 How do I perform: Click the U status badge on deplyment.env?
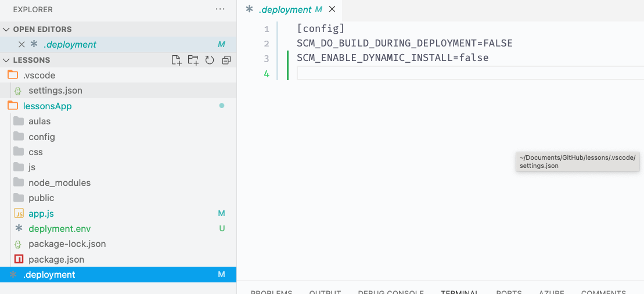pos(222,228)
